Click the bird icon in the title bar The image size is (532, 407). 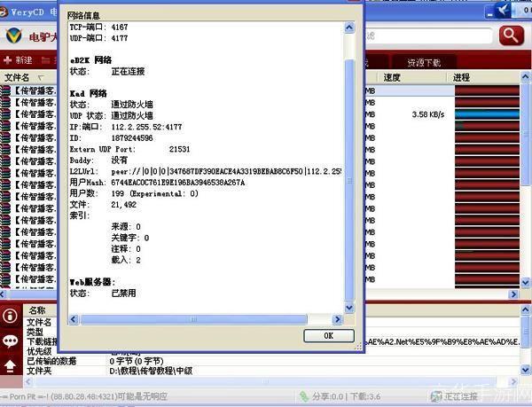[x=503, y=10]
